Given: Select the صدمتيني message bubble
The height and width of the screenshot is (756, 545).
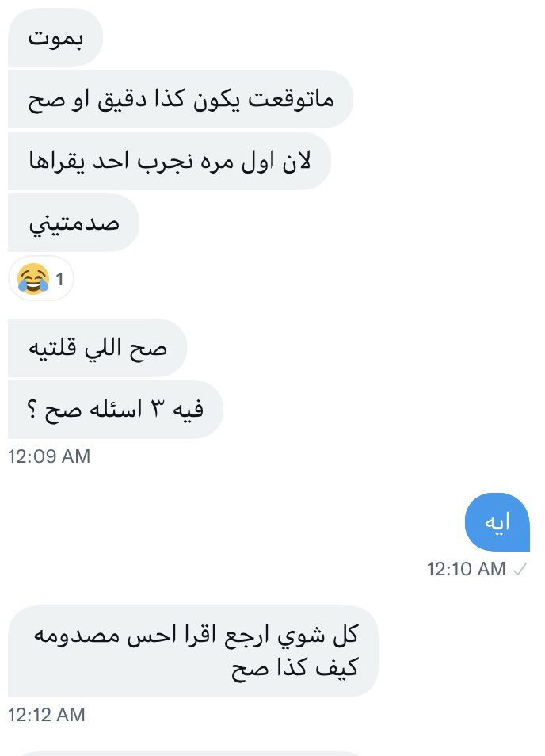Looking at the screenshot, I should 74,223.
